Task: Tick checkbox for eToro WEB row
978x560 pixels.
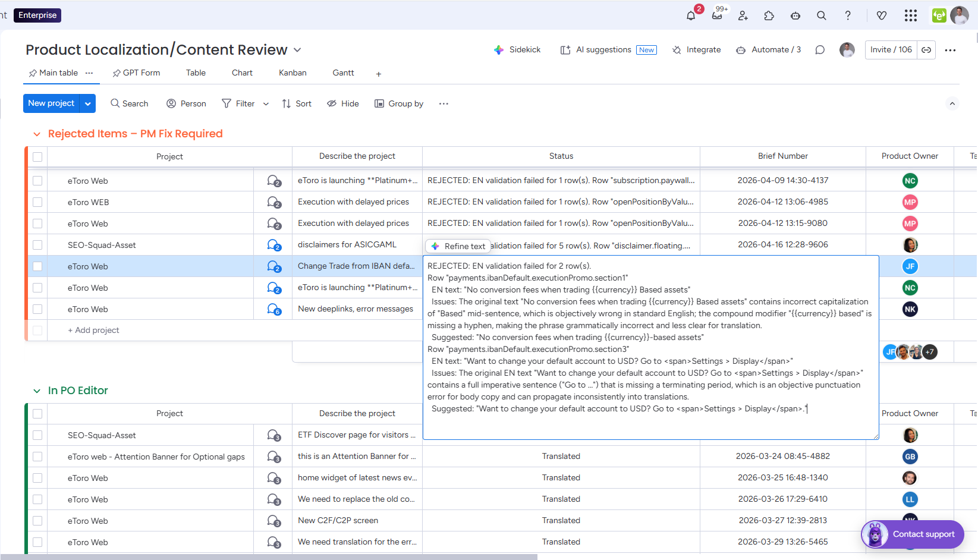Action: (37, 202)
